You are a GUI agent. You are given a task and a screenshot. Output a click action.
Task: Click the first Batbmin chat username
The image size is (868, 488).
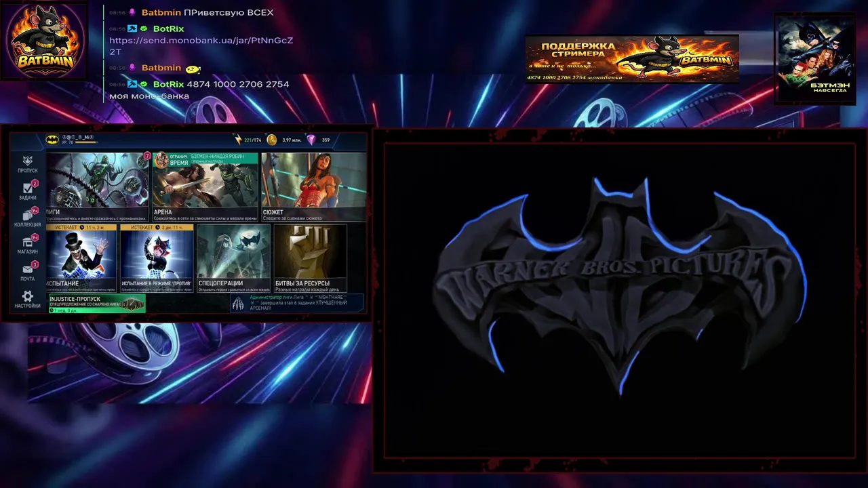pos(161,12)
